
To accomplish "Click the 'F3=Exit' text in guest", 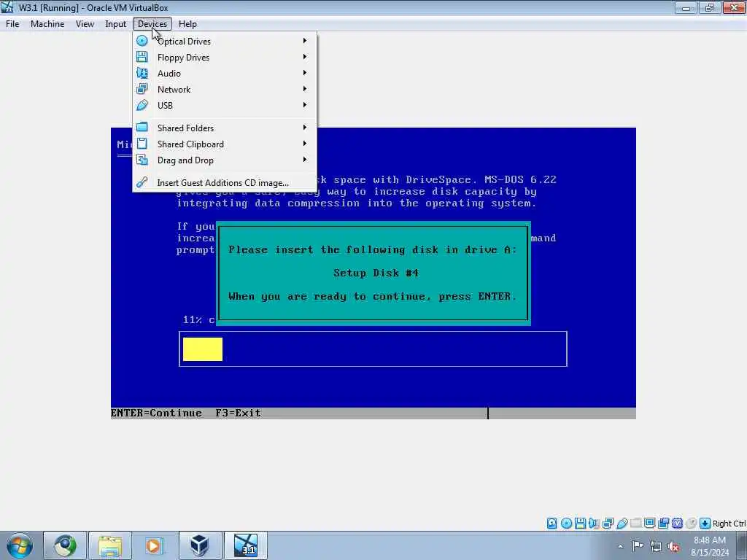I will pyautogui.click(x=238, y=413).
